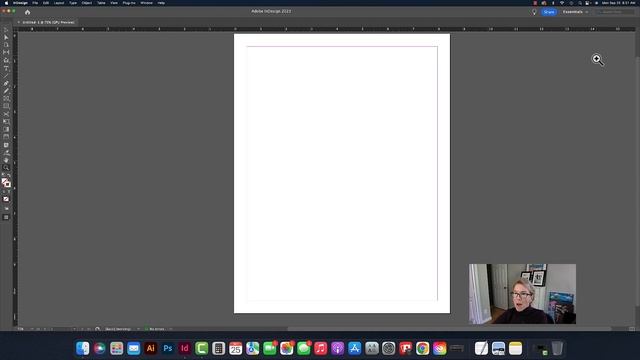Select the Line tool

(x=6, y=76)
